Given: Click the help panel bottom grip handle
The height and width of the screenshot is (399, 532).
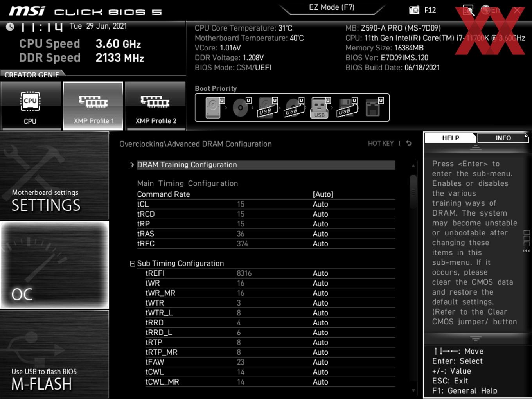Looking at the screenshot, I should coord(476,338).
